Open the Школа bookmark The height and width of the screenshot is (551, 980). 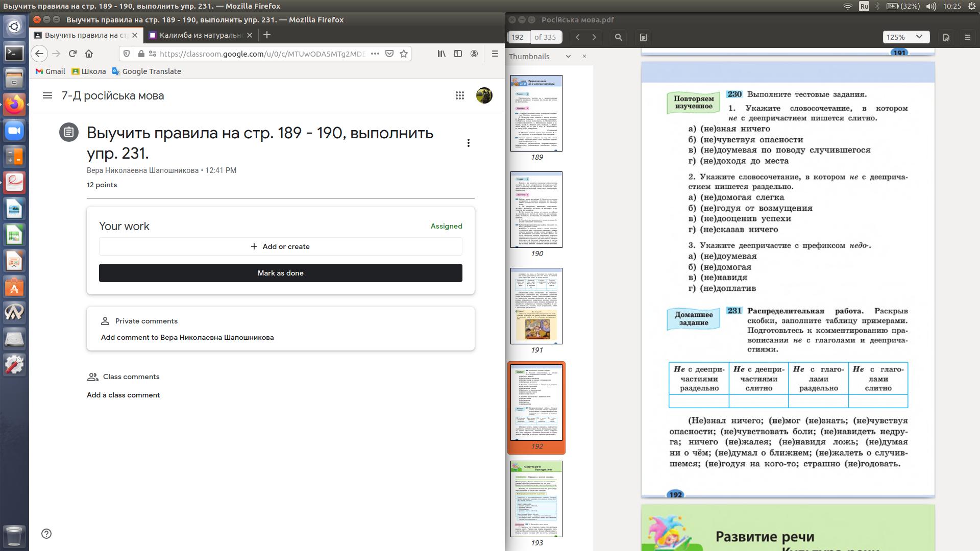click(x=89, y=71)
